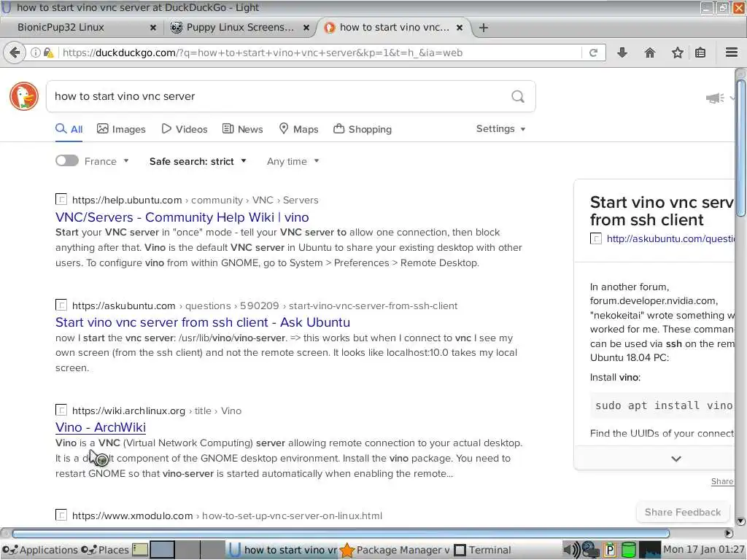Expand the answer panel with the chevron
Viewport: 747px width, 560px height.
[x=676, y=459]
